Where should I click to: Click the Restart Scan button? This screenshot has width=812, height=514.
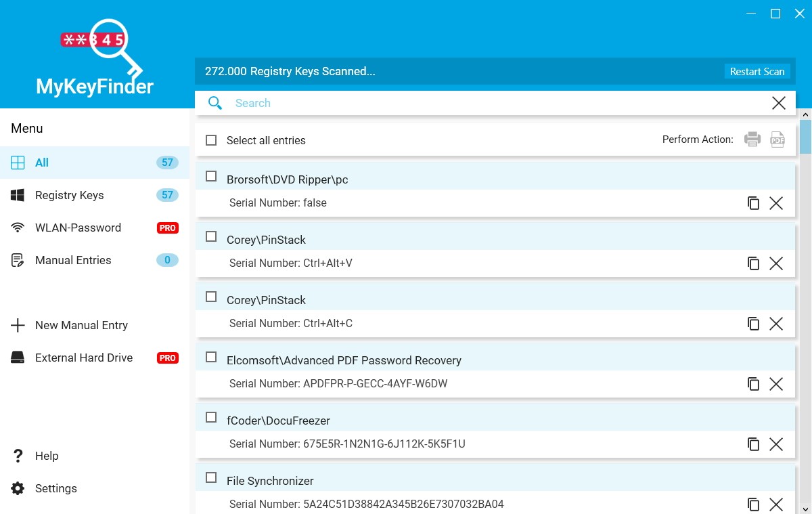(757, 71)
